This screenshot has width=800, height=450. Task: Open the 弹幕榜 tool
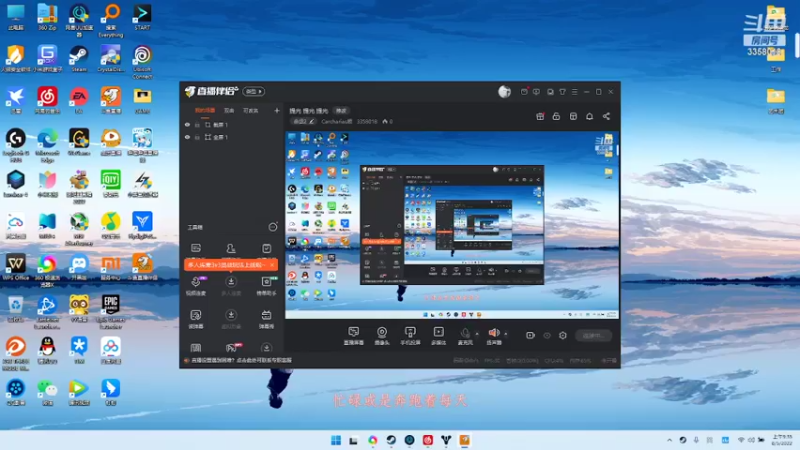click(266, 319)
